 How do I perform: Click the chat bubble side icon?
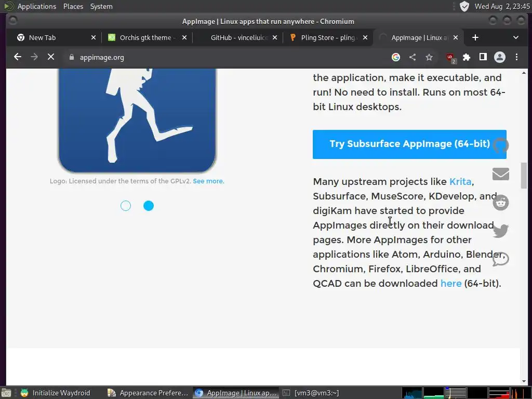(x=501, y=259)
